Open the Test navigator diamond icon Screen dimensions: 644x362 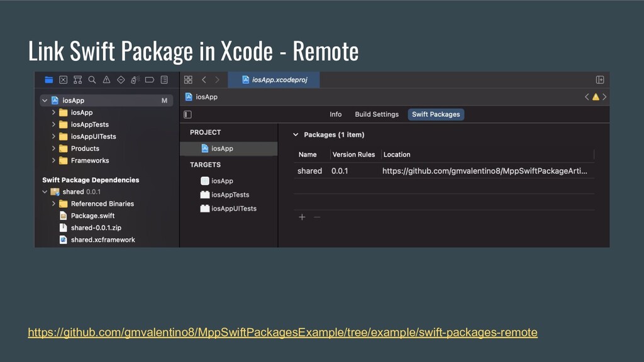pos(121,80)
